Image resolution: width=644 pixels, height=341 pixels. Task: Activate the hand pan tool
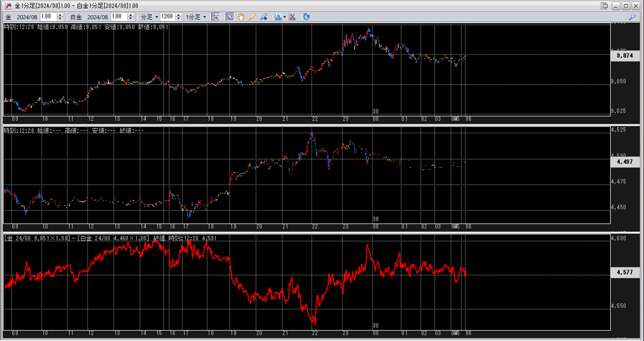[241, 17]
